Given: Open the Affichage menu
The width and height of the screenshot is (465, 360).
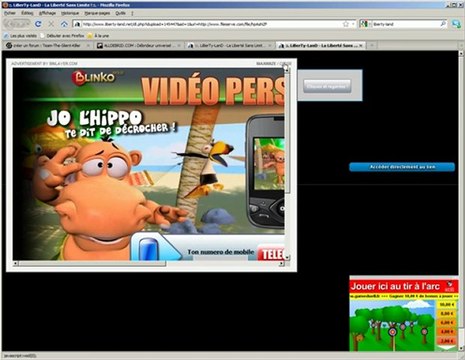Looking at the screenshot, I should pyautogui.click(x=47, y=13).
